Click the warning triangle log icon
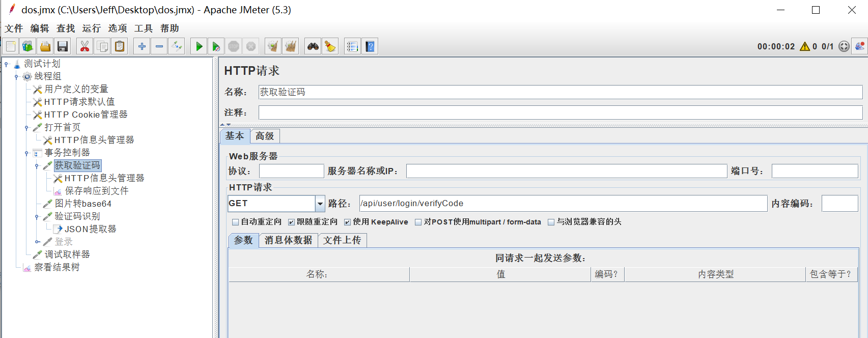The image size is (868, 338). (x=805, y=46)
